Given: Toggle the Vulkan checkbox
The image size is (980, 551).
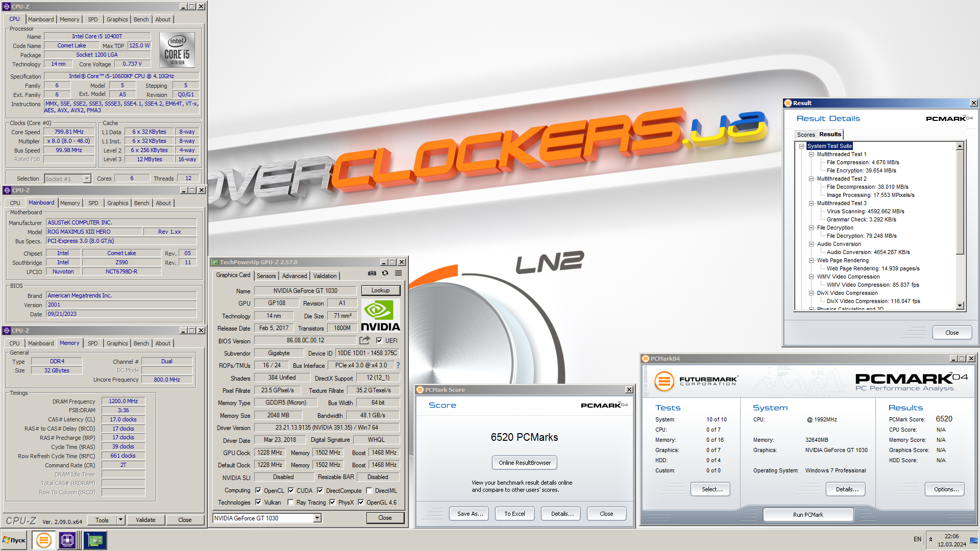Looking at the screenshot, I should point(258,502).
